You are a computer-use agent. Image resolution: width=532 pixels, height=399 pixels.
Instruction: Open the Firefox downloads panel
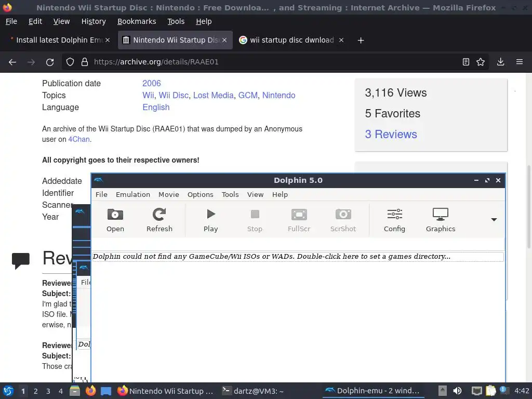(500, 62)
